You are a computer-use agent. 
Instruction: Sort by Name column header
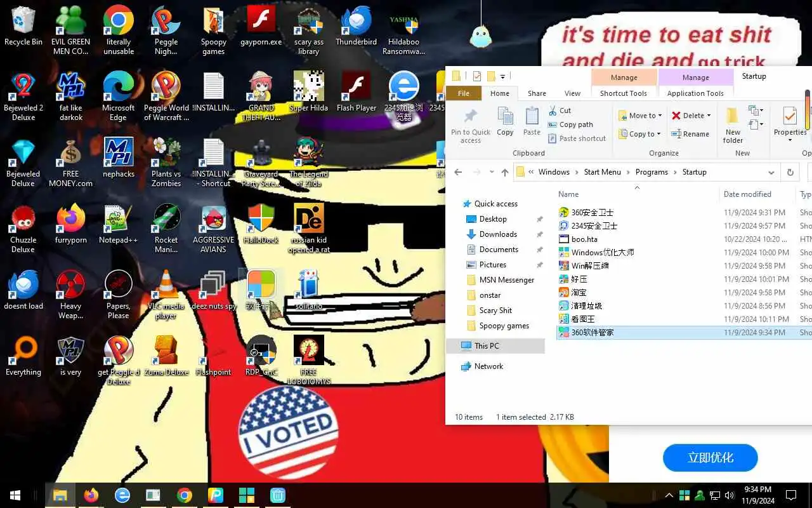pos(568,194)
